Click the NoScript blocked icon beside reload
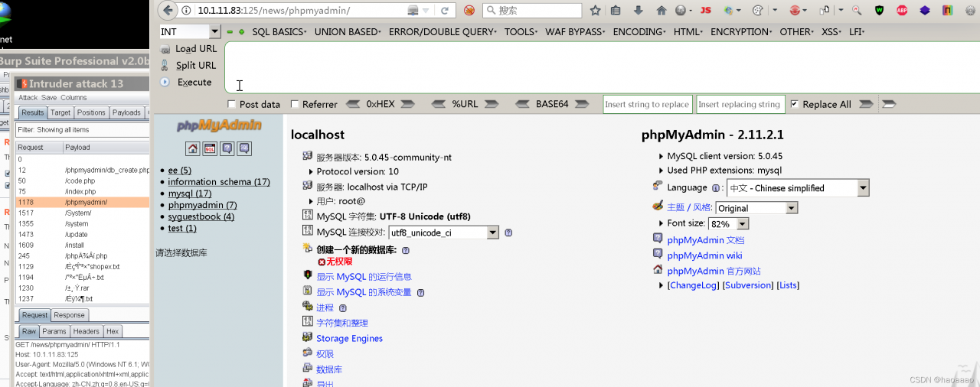The width and height of the screenshot is (980, 387). pyautogui.click(x=469, y=11)
